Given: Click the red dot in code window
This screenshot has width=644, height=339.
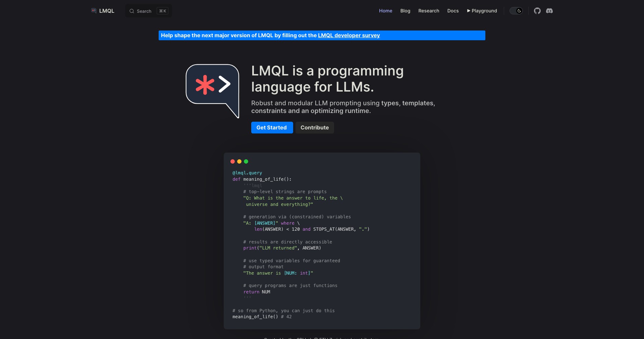Looking at the screenshot, I should tap(232, 161).
